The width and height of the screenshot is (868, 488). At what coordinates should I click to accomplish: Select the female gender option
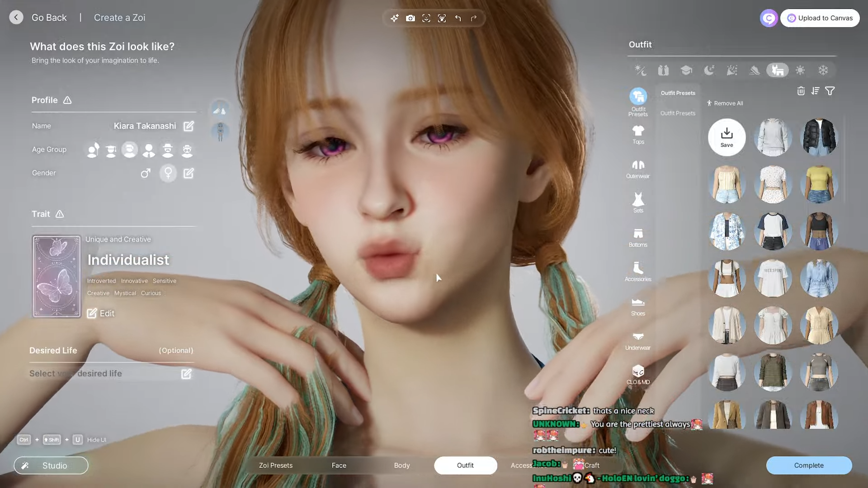coord(168,173)
